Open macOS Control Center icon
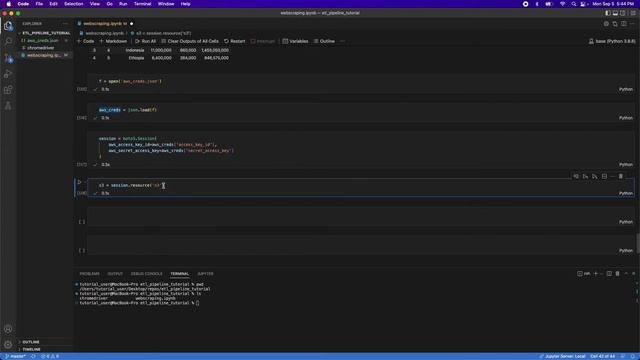The image size is (640, 360). coord(583,4)
